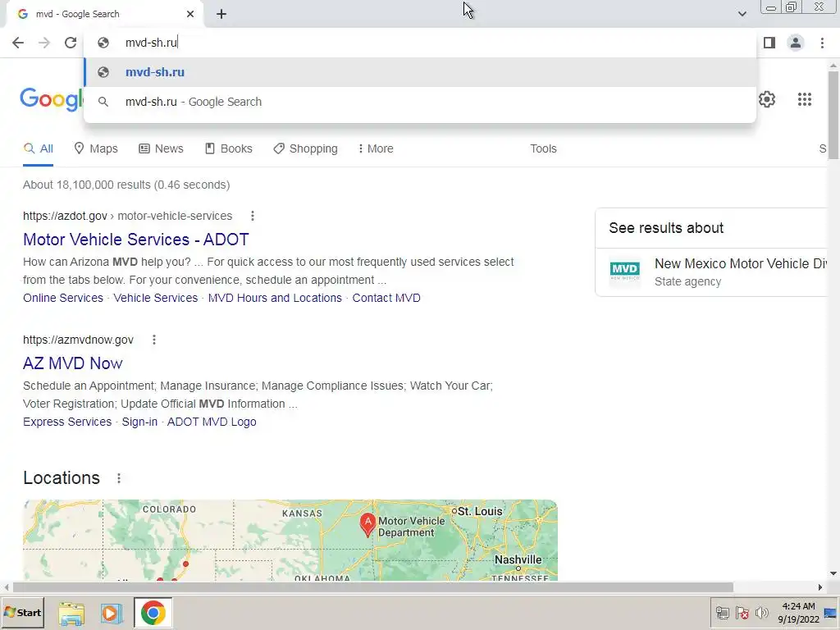Select the mvd-sh.ru URL suggestion
Image resolution: width=840 pixels, height=630 pixels.
420,72
